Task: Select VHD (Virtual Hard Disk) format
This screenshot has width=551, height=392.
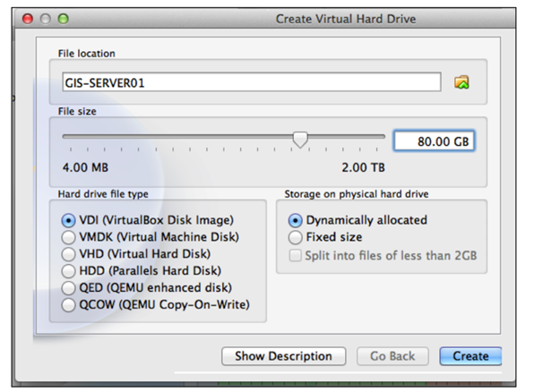Action: pyautogui.click(x=67, y=254)
